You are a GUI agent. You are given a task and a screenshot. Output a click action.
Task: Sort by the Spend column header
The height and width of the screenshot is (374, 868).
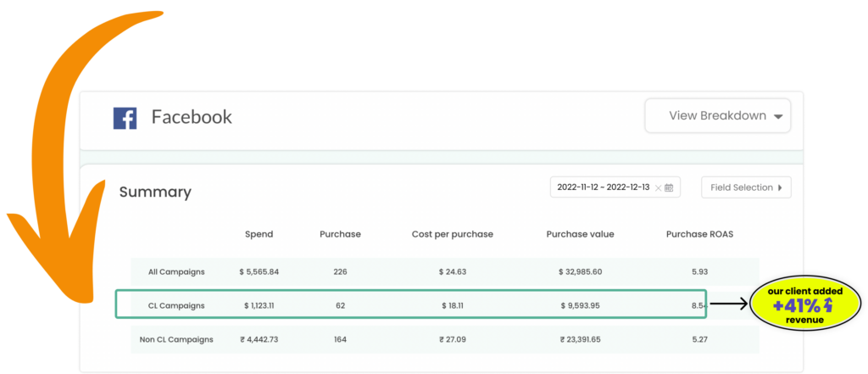(259, 234)
